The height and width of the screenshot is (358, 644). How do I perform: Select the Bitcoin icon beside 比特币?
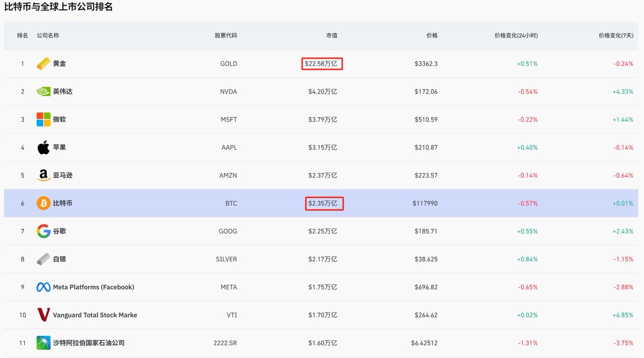pyautogui.click(x=43, y=203)
